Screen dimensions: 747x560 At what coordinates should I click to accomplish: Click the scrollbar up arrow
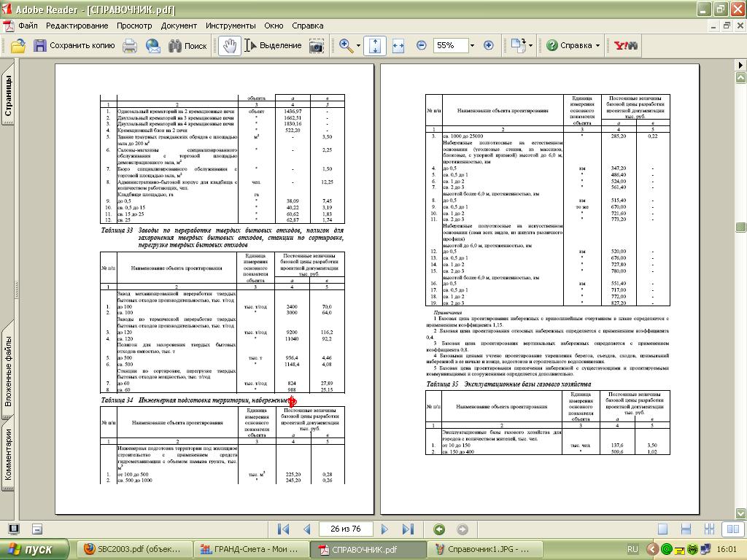(x=741, y=77)
